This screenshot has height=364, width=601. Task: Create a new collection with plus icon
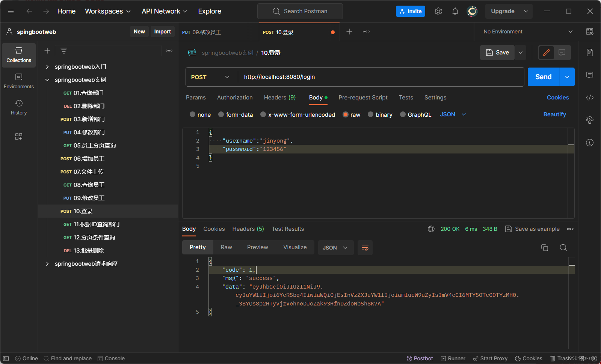point(47,51)
